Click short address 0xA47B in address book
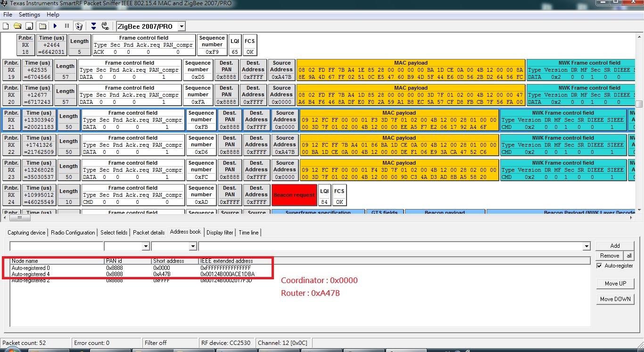Viewport: 644px width, 352px height. 162,274
